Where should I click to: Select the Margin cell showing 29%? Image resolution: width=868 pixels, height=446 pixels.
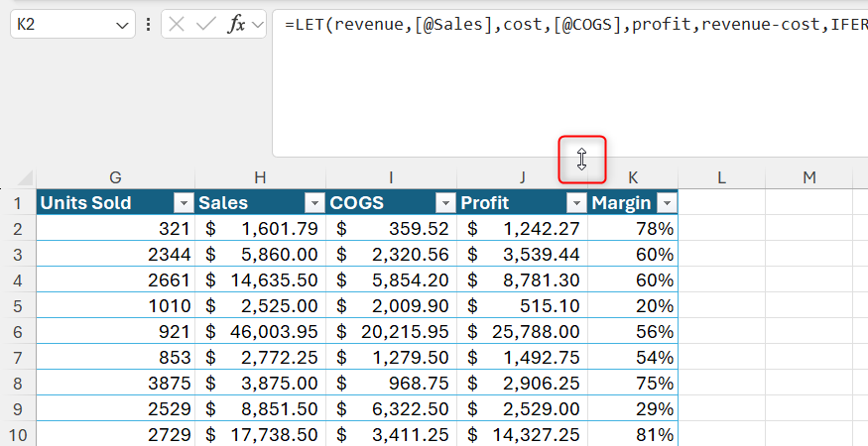click(x=633, y=409)
